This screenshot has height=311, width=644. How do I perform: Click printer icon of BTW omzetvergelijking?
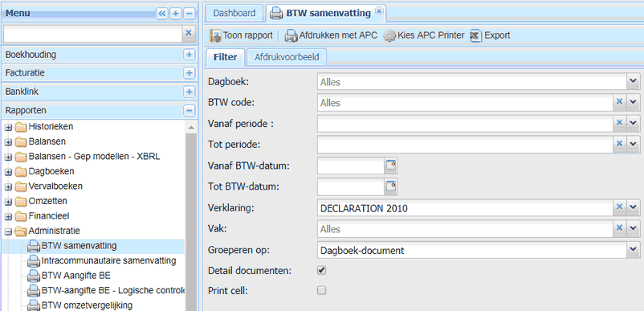[x=34, y=305]
